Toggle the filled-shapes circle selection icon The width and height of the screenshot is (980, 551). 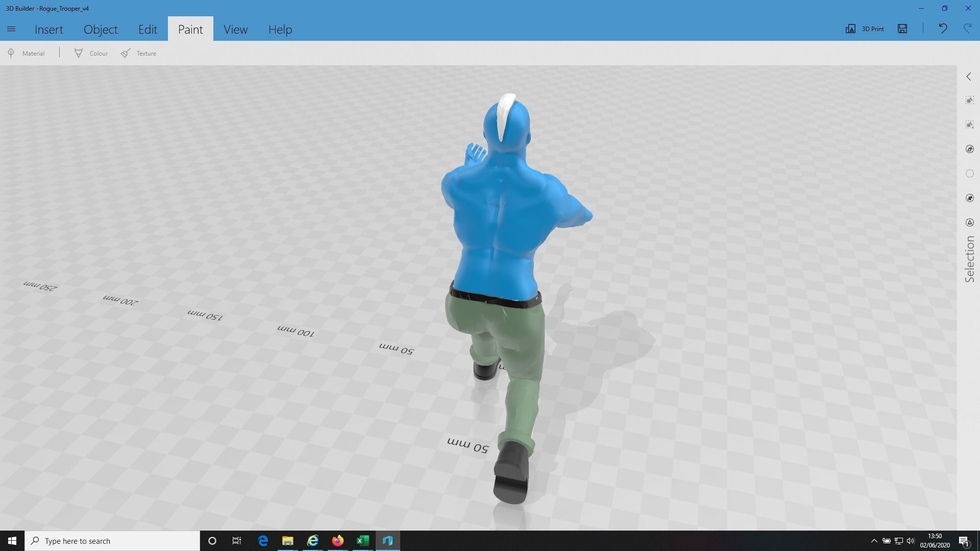(x=970, y=198)
